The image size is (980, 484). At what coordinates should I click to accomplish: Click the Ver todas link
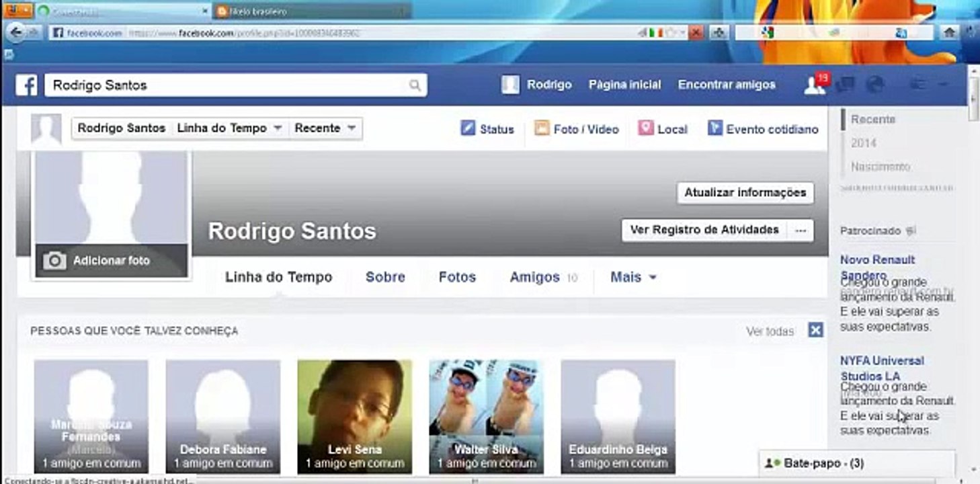770,331
